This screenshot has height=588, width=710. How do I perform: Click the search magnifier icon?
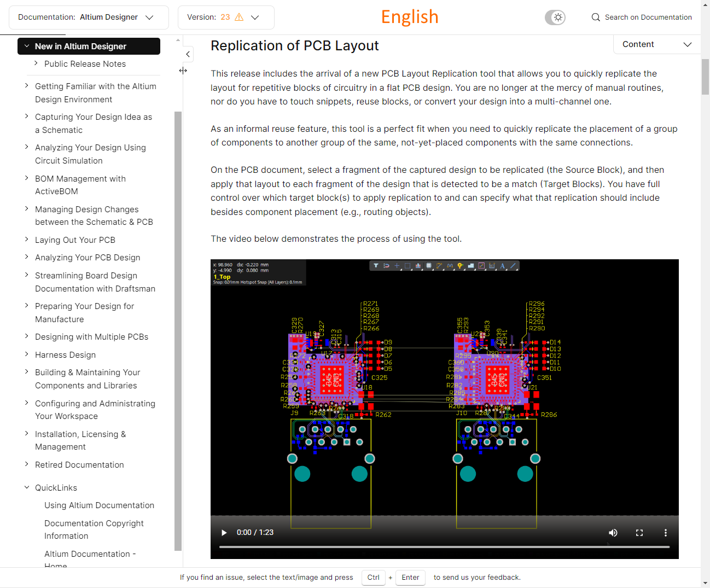[x=596, y=18]
